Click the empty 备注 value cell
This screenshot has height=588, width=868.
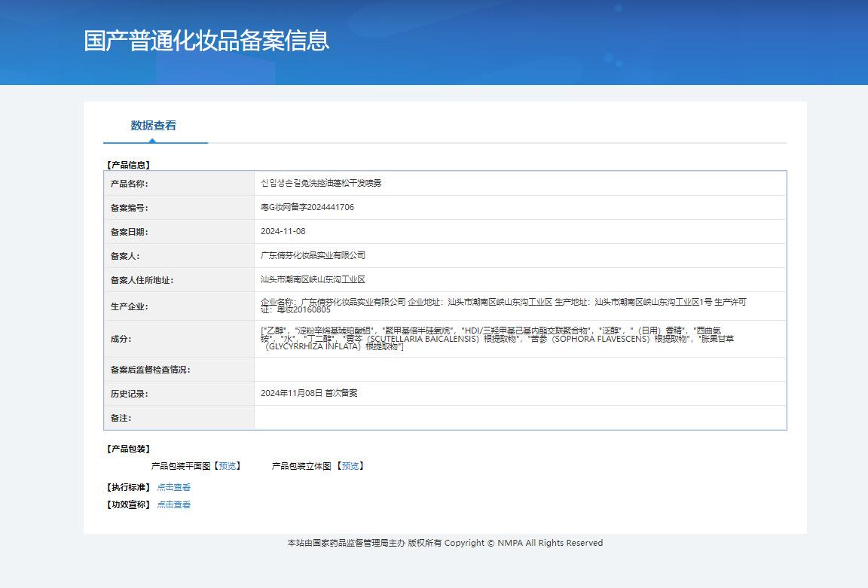520,418
